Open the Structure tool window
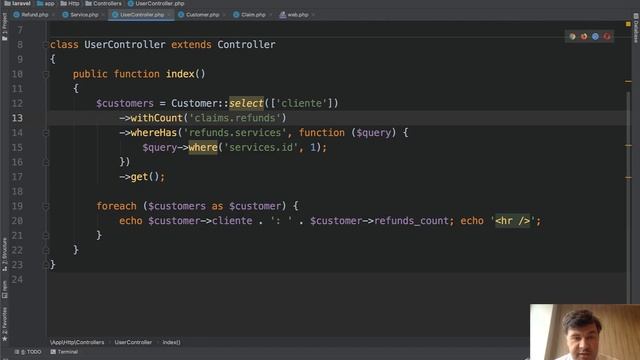 [4, 254]
